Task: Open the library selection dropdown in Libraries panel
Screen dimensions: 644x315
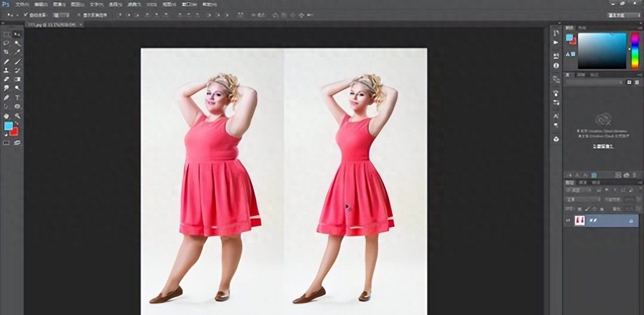Action: pyautogui.click(x=595, y=82)
